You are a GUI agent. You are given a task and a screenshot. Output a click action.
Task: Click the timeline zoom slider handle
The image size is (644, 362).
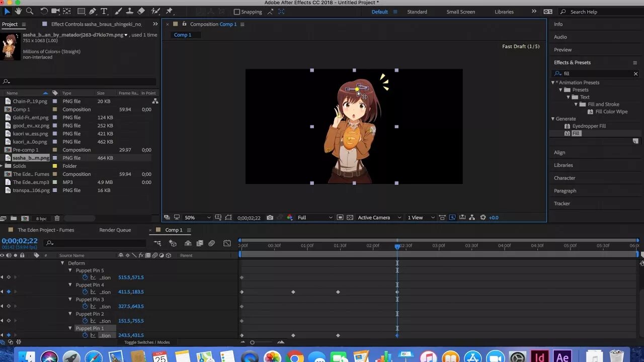(253, 342)
